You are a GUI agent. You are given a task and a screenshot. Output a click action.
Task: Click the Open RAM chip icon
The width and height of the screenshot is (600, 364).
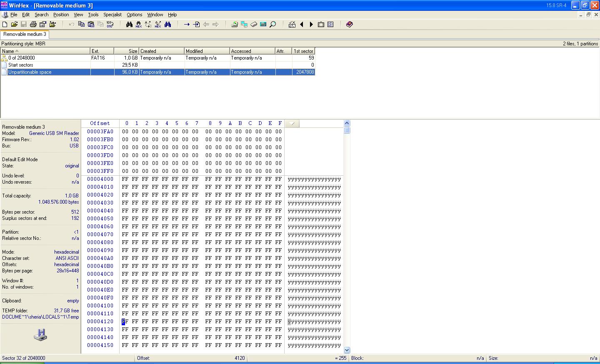tap(254, 25)
